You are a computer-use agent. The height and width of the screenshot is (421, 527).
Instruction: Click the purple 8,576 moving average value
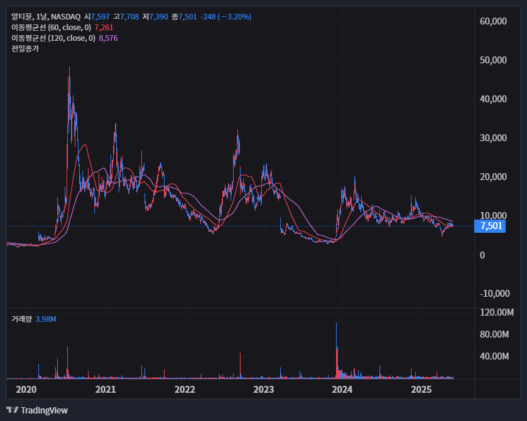pyautogui.click(x=108, y=38)
